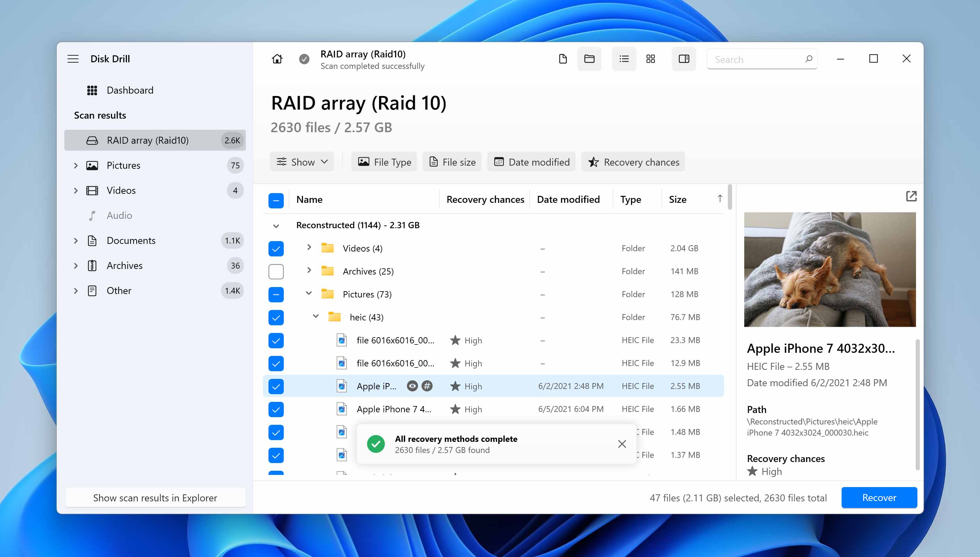The height and width of the screenshot is (557, 980).
Task: Collapse the Pictures (73) folder row
Action: tap(309, 293)
